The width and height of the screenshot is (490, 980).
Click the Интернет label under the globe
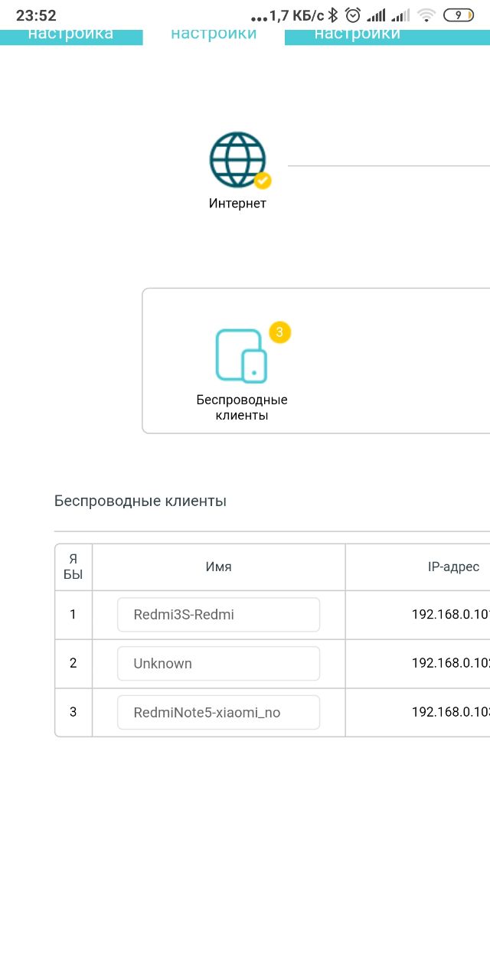click(237, 204)
